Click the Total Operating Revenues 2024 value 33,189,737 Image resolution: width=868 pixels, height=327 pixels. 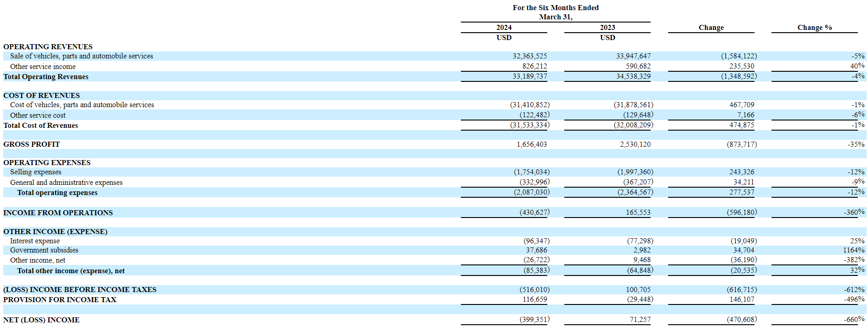point(529,76)
